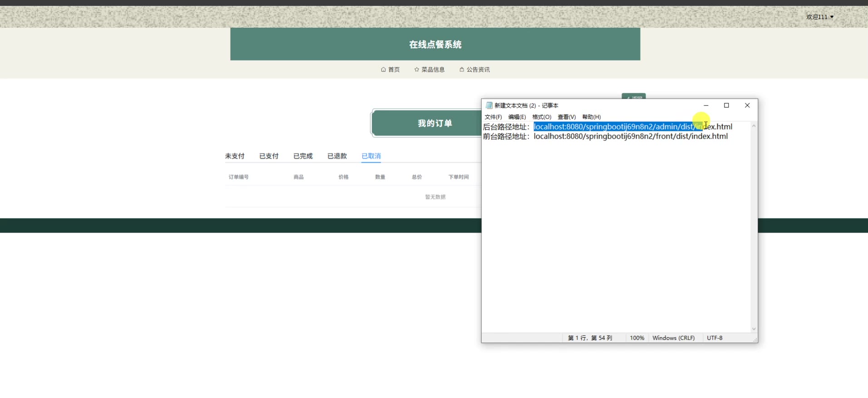Open the 编辑(E) menu in Notepad
Viewport: 868px width, 398px height.
[x=517, y=117]
